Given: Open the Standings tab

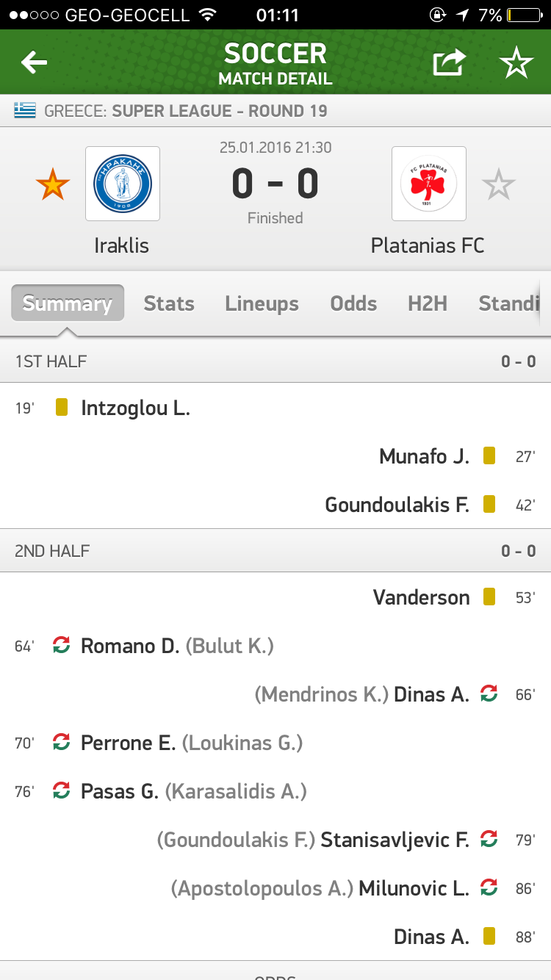Looking at the screenshot, I should (x=509, y=303).
